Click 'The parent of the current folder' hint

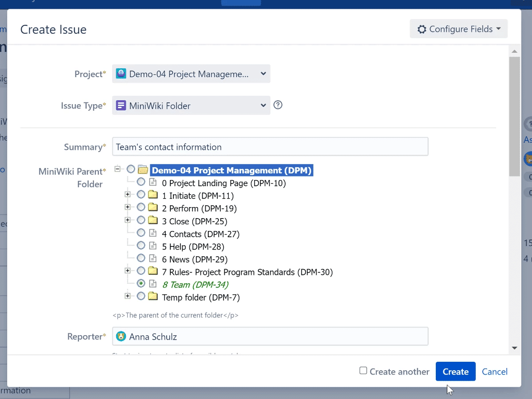point(176,316)
